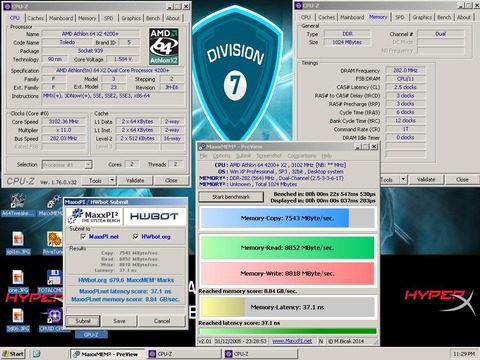Expand the Tools arrow in left CPU-Z

tap(112, 180)
